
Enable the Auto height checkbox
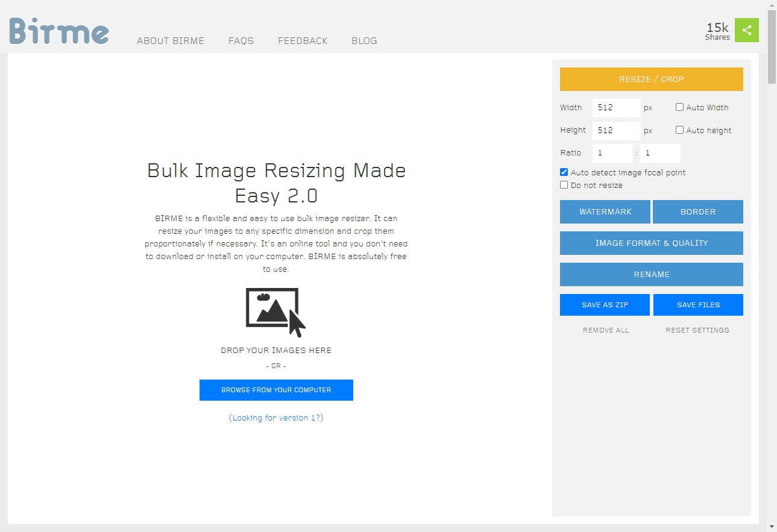[679, 130]
